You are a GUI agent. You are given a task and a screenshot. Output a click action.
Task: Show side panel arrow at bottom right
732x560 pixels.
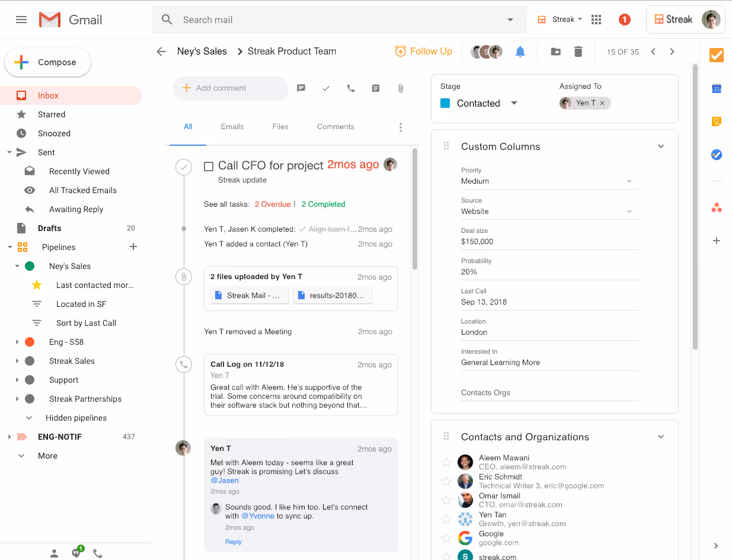pyautogui.click(x=716, y=546)
